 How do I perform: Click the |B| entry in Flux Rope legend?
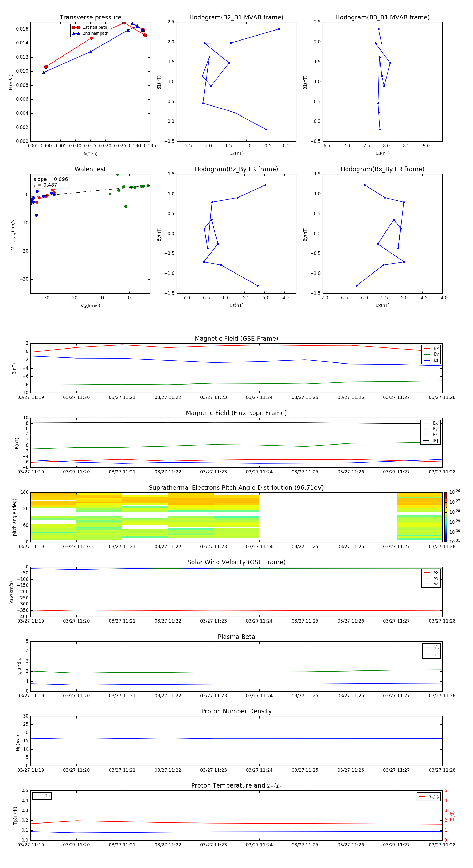pos(431,441)
